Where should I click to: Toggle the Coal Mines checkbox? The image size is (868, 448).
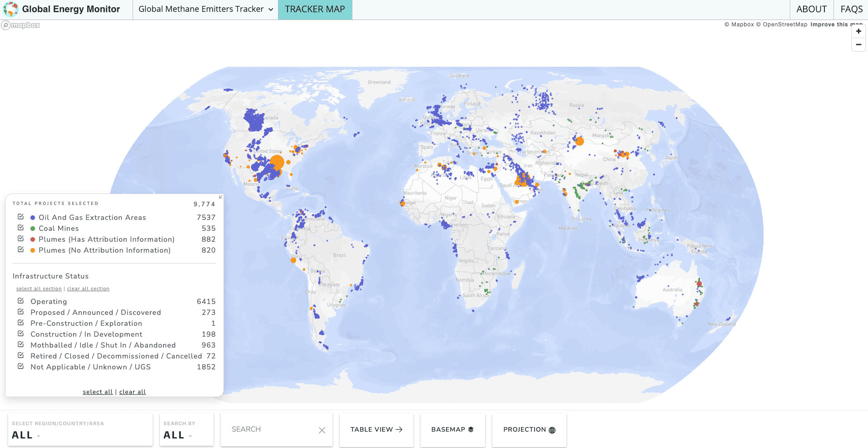tap(20, 228)
